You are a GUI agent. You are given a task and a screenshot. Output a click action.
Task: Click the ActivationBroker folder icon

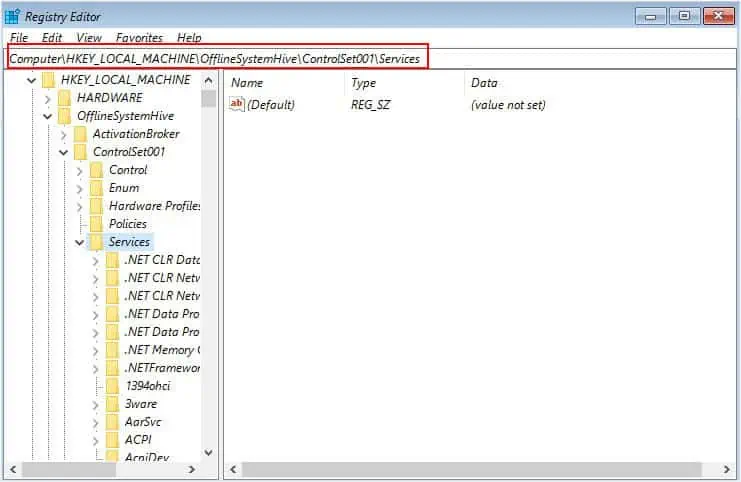click(x=80, y=134)
